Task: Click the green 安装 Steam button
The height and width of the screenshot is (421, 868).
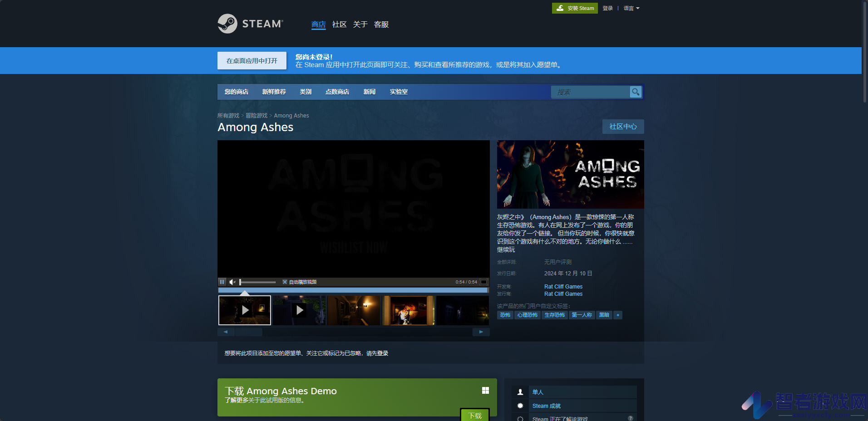Action: pos(575,8)
